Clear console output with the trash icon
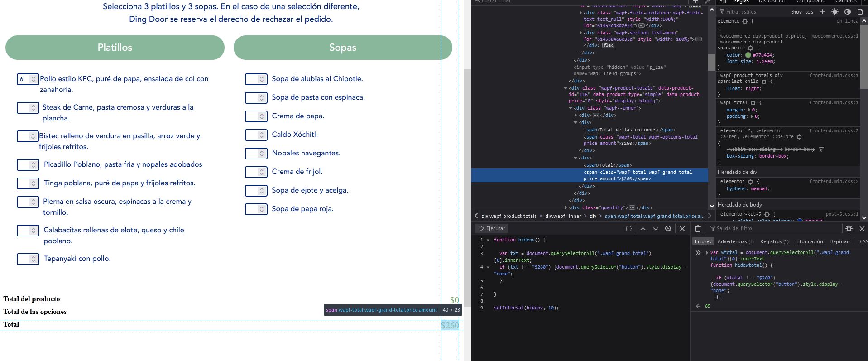This screenshot has height=361, width=868. (698, 229)
